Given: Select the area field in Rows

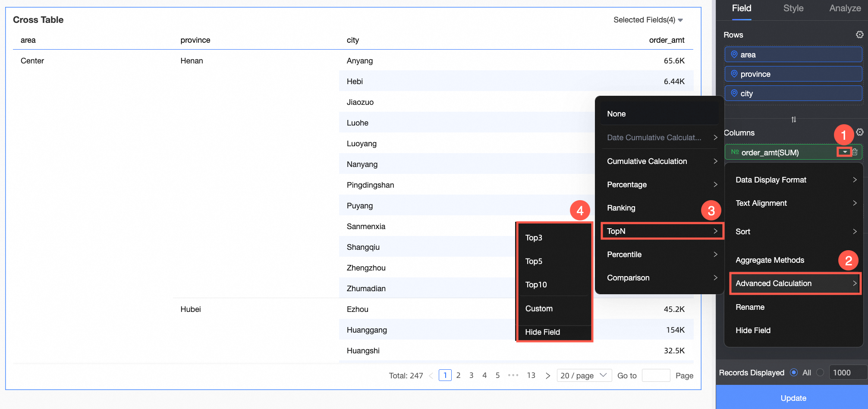Looking at the screenshot, I should [793, 54].
